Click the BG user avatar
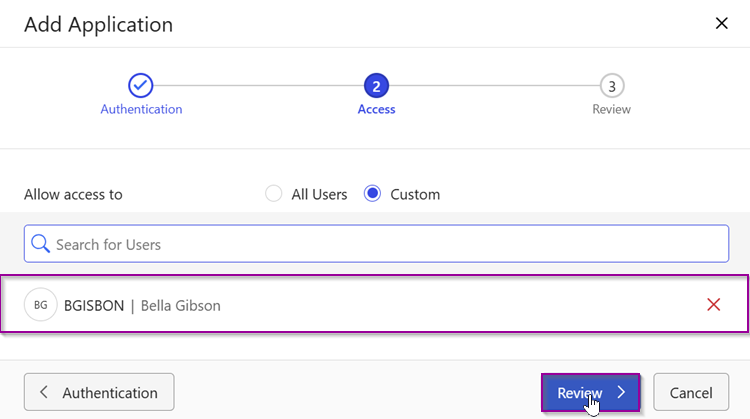This screenshot has width=750, height=419. [x=41, y=304]
